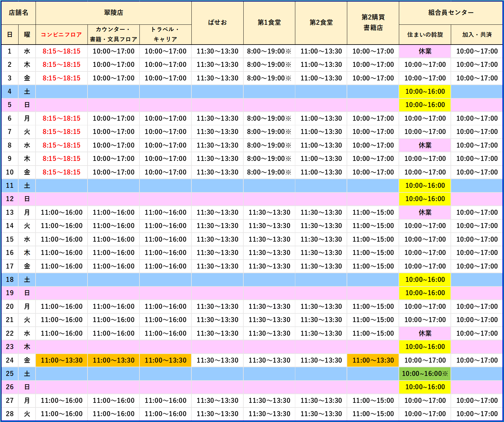The image size is (504, 422).
Task: Click the 土 weekday cell for day 4
Action: coord(27,92)
